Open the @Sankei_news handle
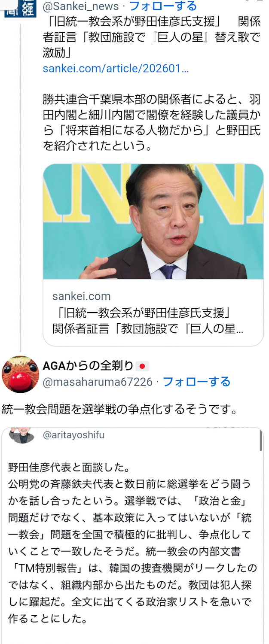269x644 pixels. [x=80, y=6]
